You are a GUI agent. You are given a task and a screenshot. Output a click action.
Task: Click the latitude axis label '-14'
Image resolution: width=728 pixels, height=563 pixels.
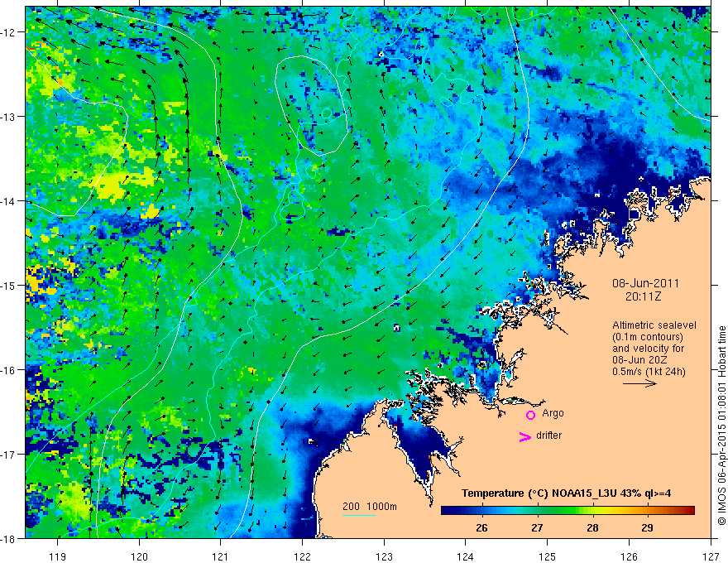(x=9, y=201)
